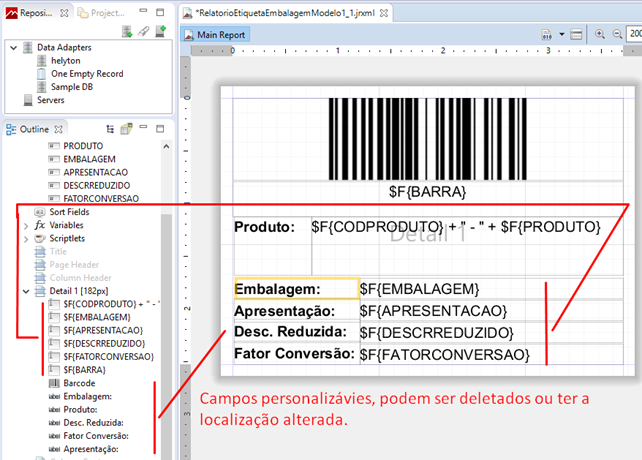
Task: Minimize the Outline panel
Action: click(143, 127)
